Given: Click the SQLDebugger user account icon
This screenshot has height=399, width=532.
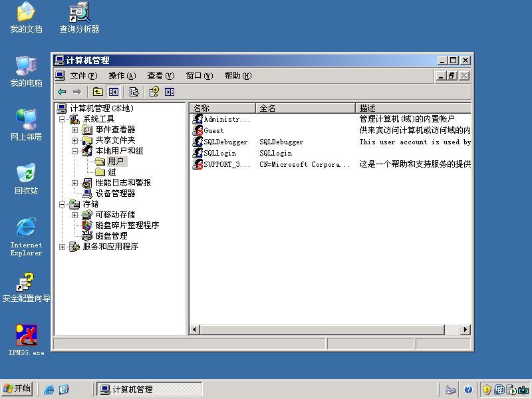Looking at the screenshot, I should click(x=198, y=142).
